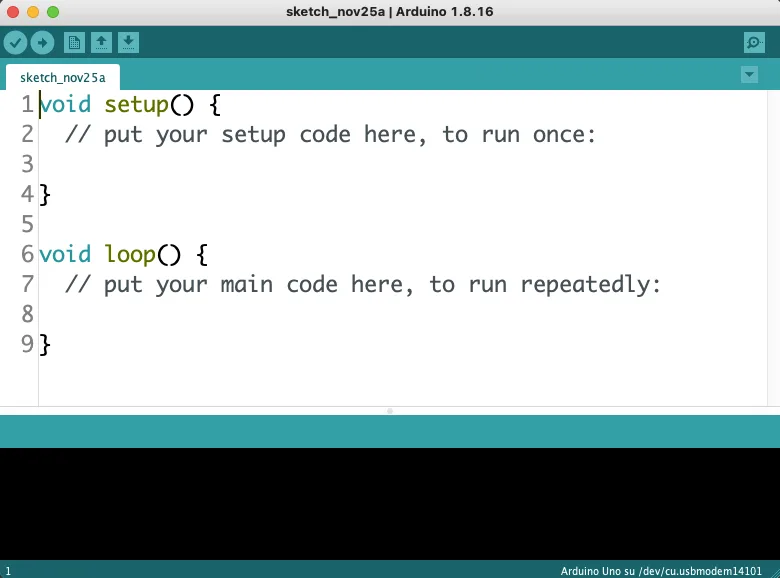Close the window with the red button
The image size is (780, 578).
(x=13, y=12)
